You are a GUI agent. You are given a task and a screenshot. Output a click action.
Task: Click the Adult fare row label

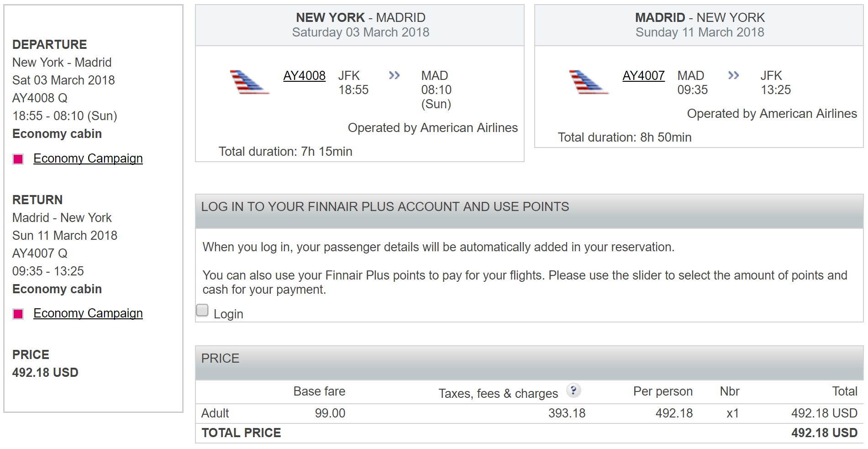point(215,413)
